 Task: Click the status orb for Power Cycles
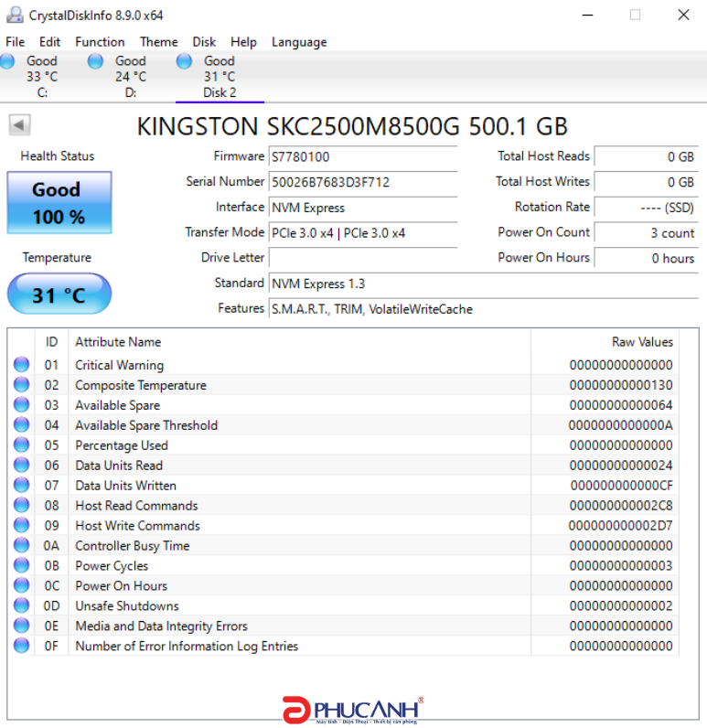(x=21, y=565)
